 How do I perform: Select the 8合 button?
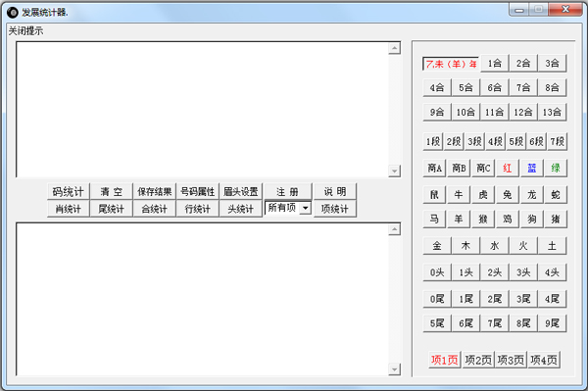pos(552,87)
